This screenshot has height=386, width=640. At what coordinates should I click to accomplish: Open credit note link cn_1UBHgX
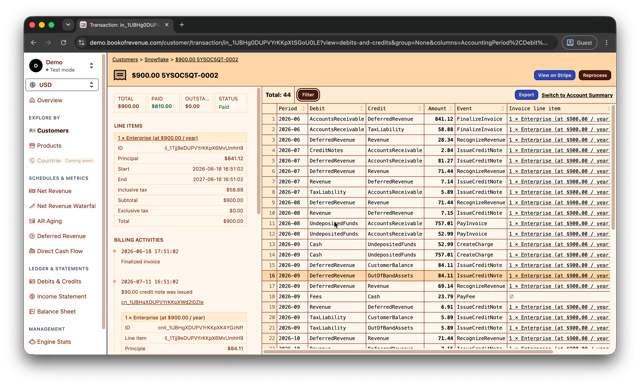pyautogui.click(x=162, y=302)
